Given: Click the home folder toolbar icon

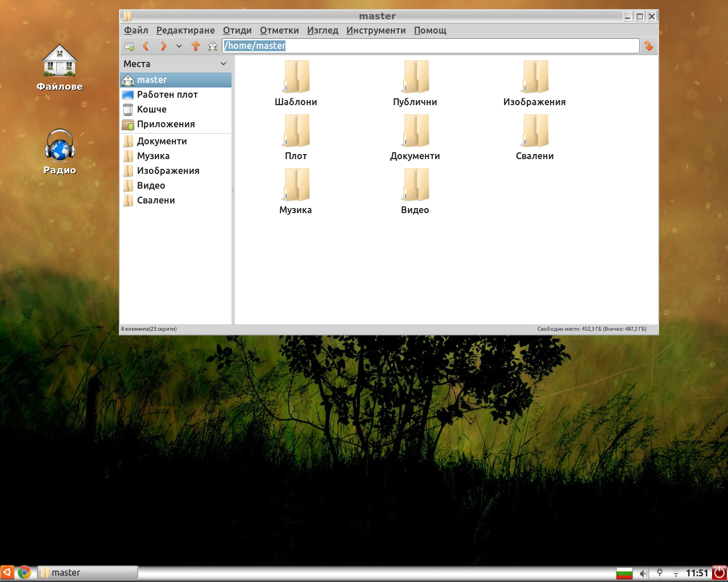Looking at the screenshot, I should tap(213, 46).
